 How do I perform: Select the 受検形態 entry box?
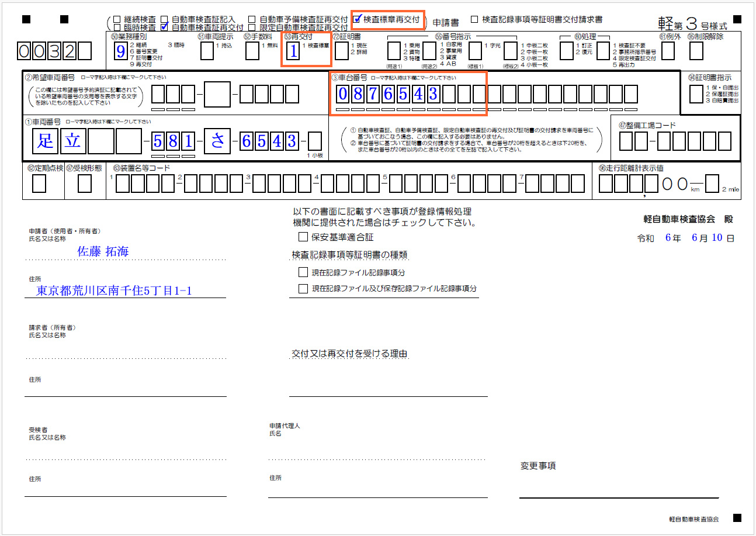point(85,184)
